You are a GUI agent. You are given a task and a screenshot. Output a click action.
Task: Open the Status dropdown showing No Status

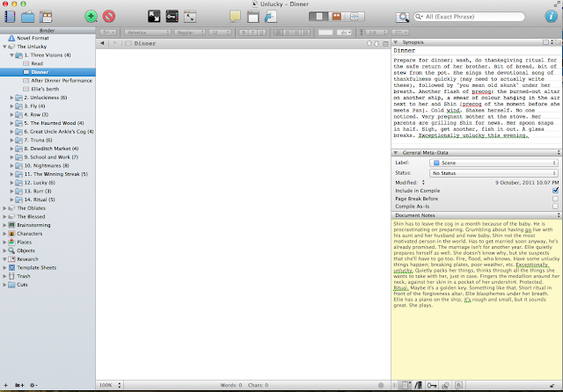494,173
